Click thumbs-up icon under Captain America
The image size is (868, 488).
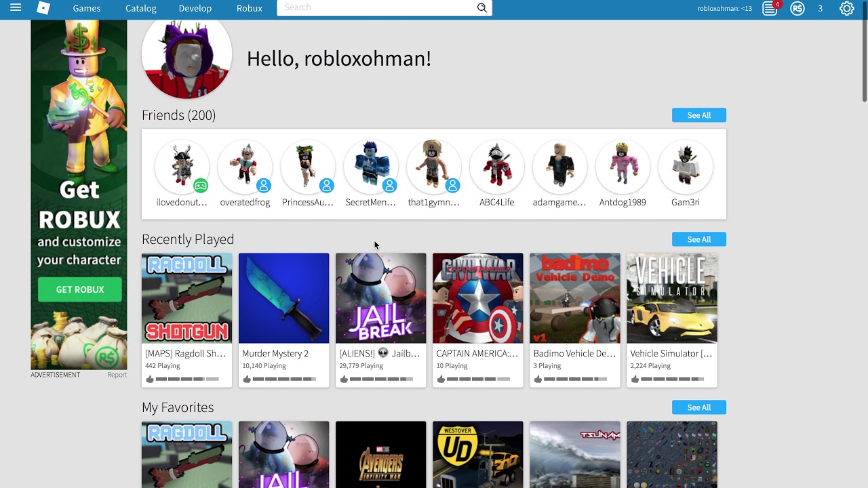[x=441, y=379]
